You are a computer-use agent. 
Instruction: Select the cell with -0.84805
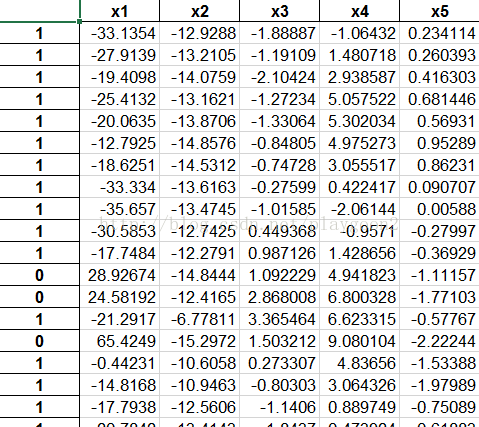click(x=280, y=143)
